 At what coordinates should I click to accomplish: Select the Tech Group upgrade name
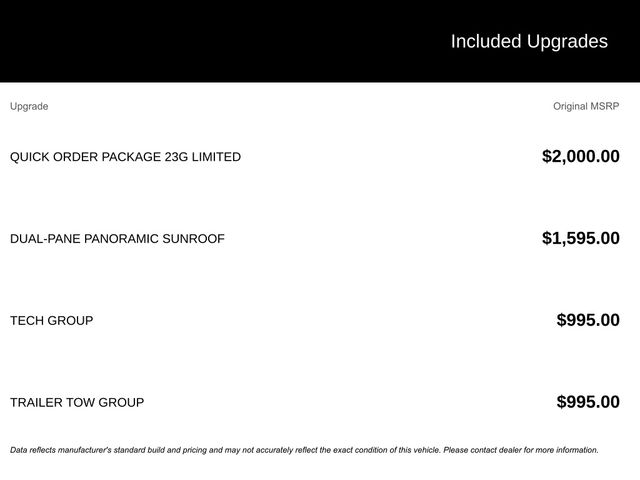51,321
